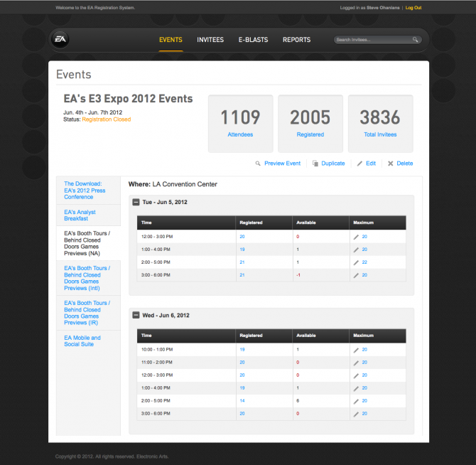Edit maximum pencil for Wed 11:00 - 2:00 PM
Viewport: 476px width, 465px height.
[x=356, y=363]
